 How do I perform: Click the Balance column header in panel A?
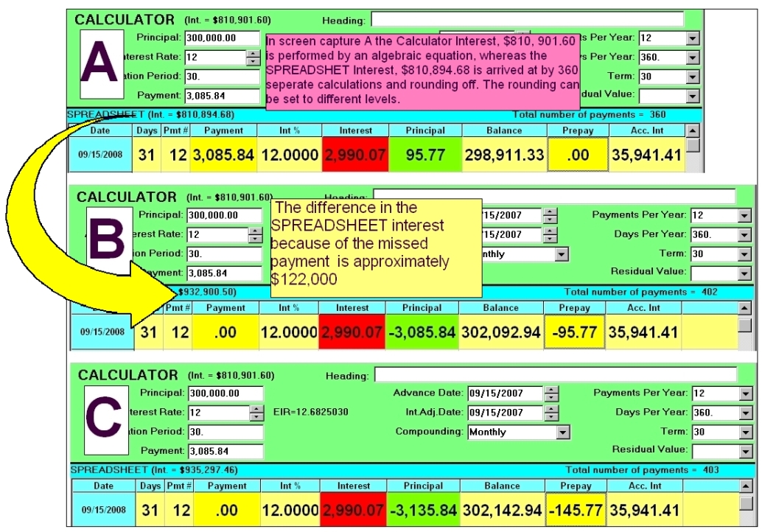[504, 130]
